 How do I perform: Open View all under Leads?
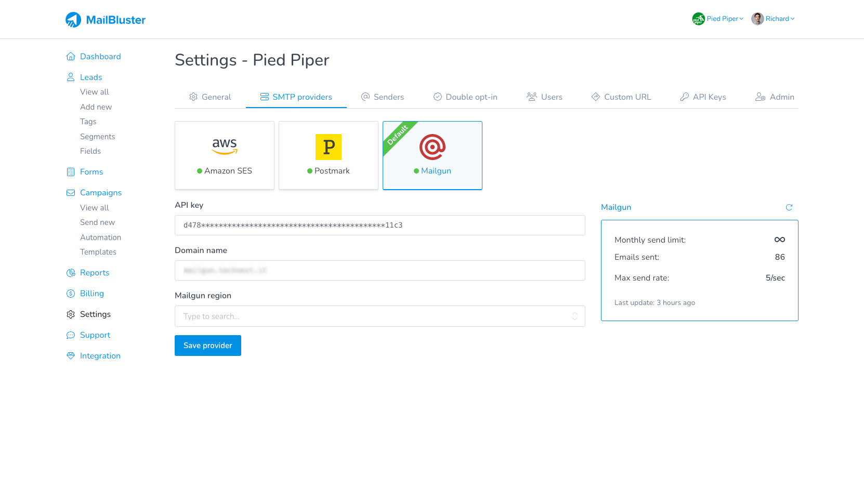tap(95, 92)
